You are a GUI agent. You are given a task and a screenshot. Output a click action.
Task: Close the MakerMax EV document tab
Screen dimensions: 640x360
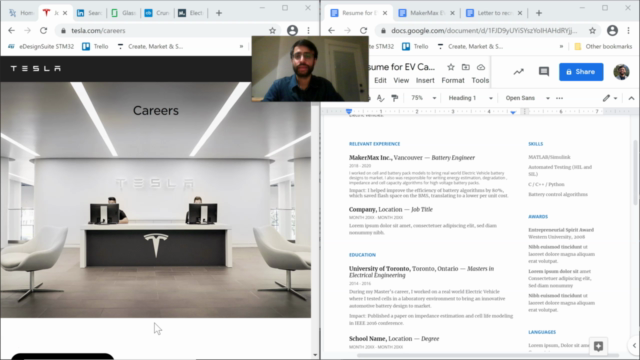(452, 13)
